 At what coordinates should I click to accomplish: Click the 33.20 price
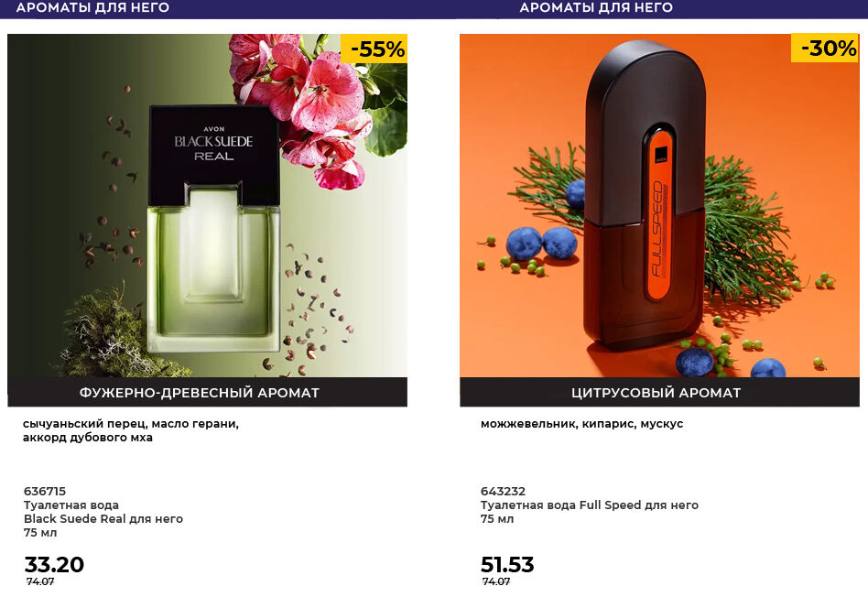coord(54,565)
